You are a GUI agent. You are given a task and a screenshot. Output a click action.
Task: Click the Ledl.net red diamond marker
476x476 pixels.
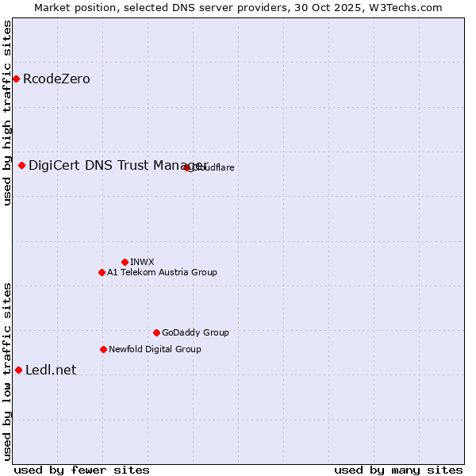coord(18,370)
